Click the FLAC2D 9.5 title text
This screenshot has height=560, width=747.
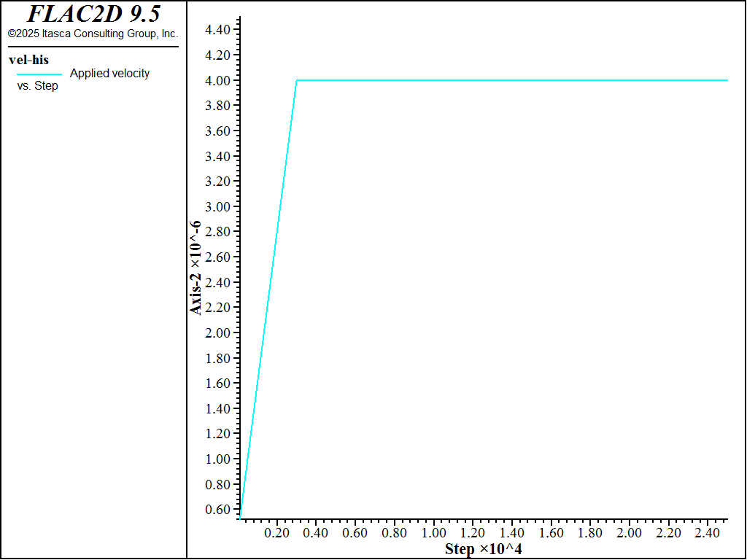[93, 14]
